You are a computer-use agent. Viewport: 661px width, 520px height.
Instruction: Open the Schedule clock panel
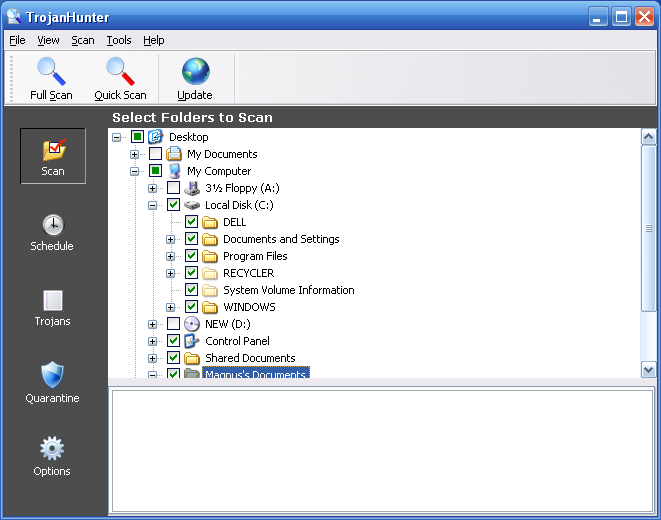click(x=53, y=233)
